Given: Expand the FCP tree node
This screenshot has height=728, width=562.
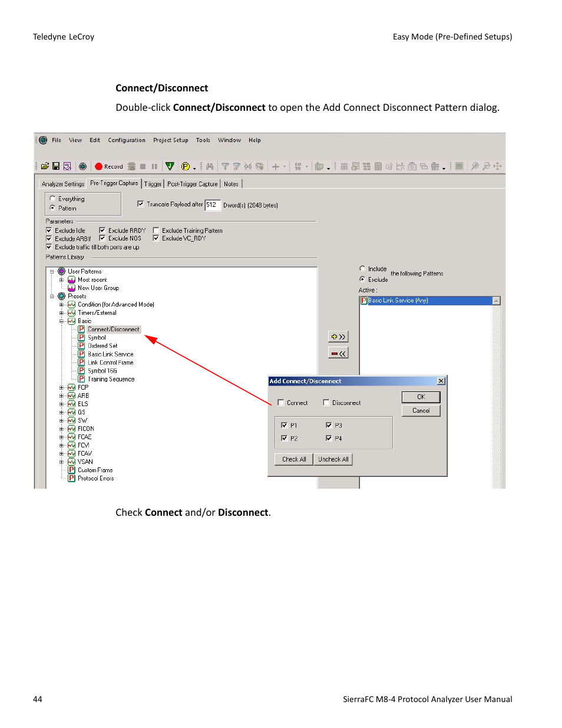Looking at the screenshot, I should [x=61, y=388].
